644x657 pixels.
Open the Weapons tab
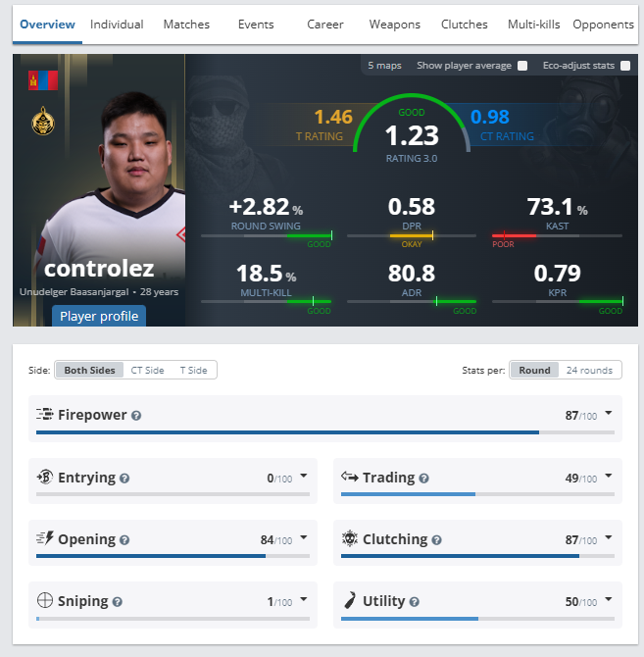[394, 25]
